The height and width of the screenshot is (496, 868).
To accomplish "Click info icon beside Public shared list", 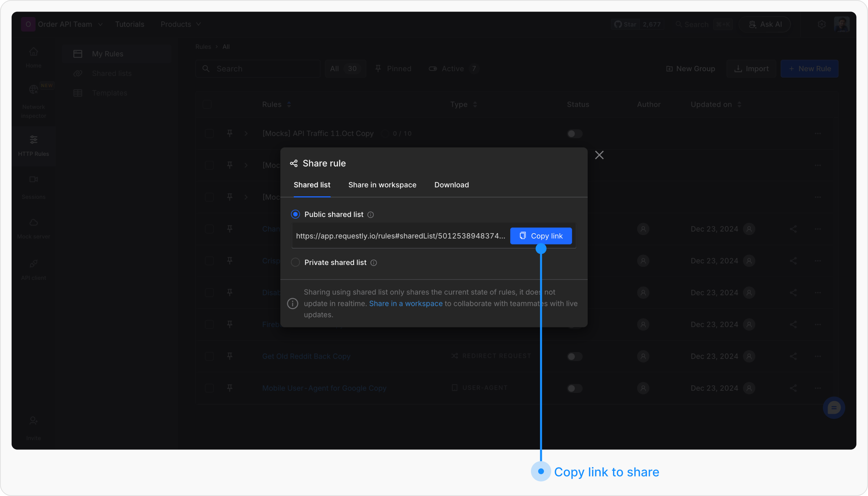I will (371, 215).
